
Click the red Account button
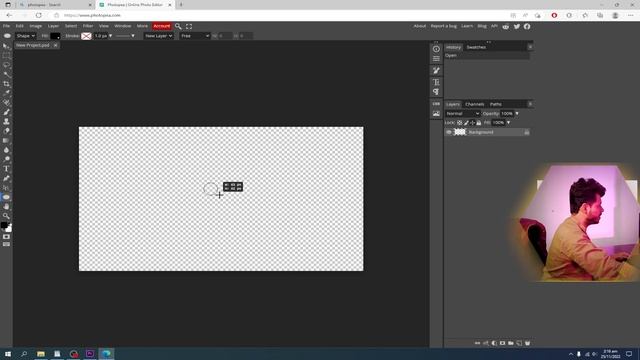(x=162, y=26)
